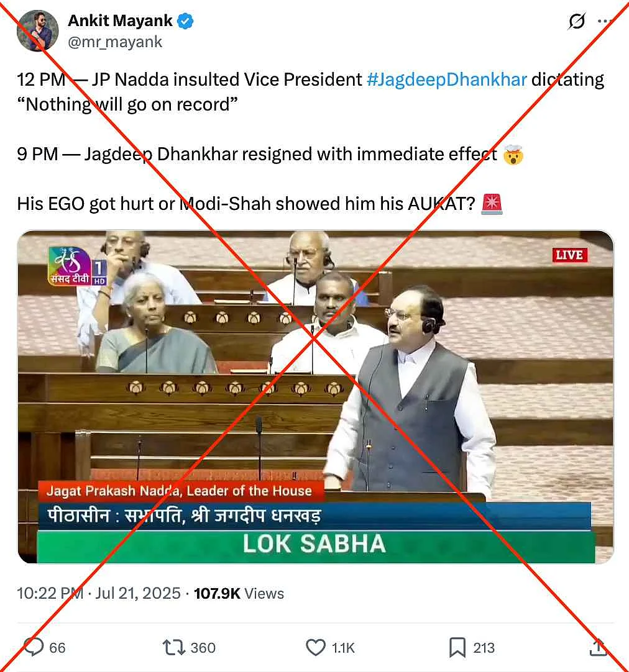Viewport: 629px width, 672px height.
Task: Open the embedded Sansad TV video thumbnail
Action: [x=315, y=397]
